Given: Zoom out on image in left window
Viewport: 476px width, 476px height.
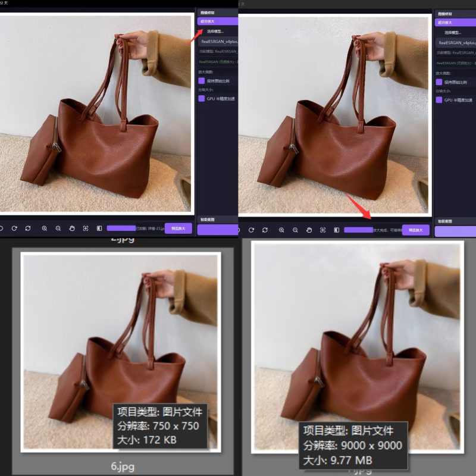Looking at the screenshot, I should 58,228.
